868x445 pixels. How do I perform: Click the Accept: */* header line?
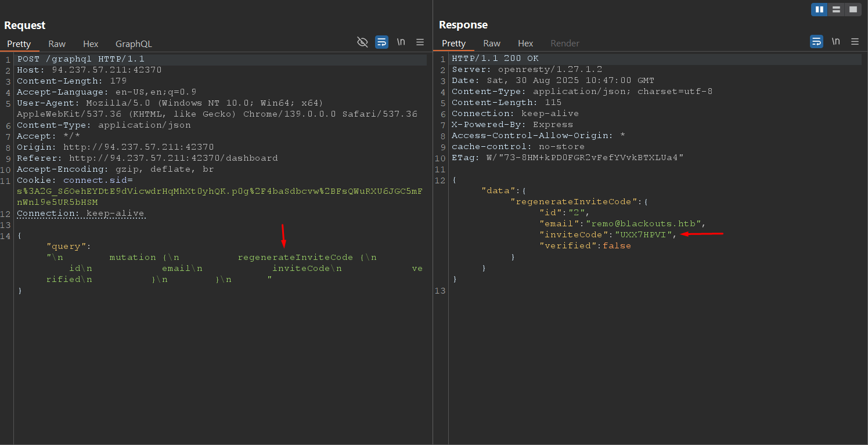[49, 136]
